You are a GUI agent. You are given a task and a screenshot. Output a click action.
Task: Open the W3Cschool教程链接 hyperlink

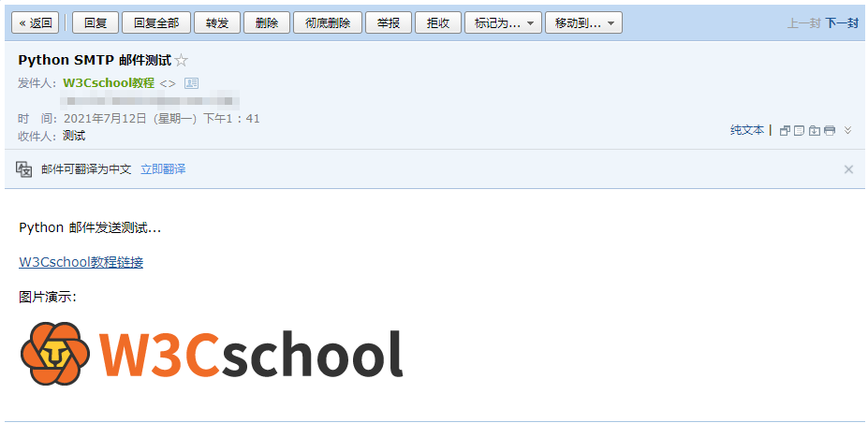pyautogui.click(x=81, y=262)
